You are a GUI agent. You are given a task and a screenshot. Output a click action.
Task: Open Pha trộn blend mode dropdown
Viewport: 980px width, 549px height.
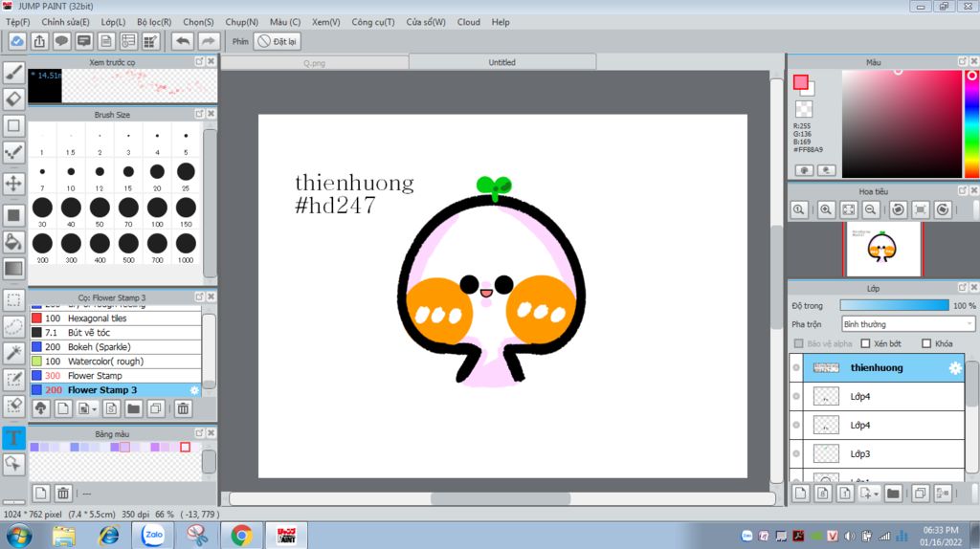[x=907, y=324]
